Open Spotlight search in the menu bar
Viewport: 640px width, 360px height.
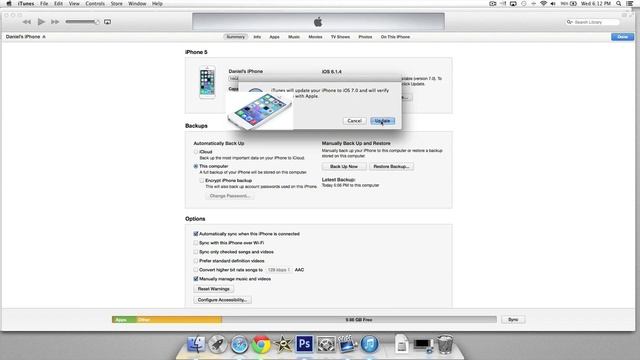click(619, 4)
